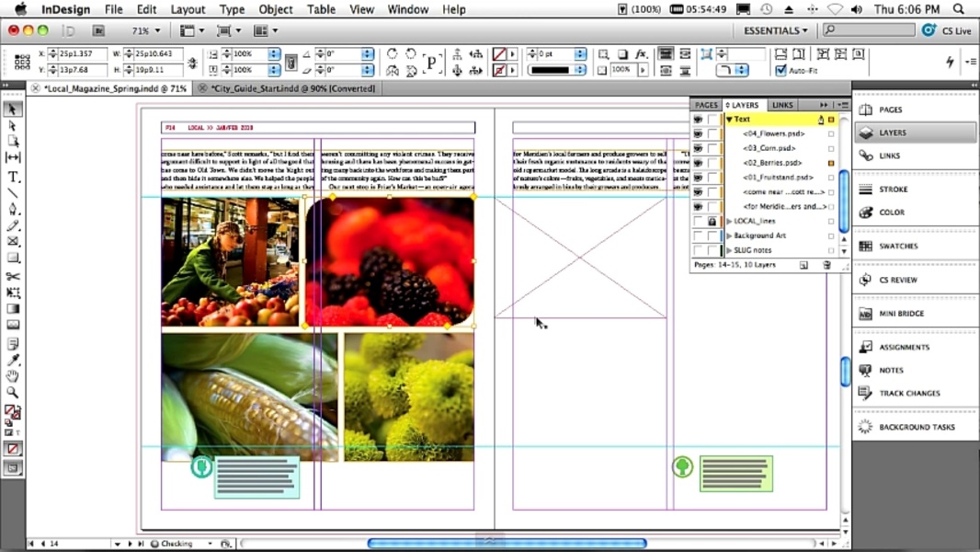The image size is (980, 552).
Task: Create a new layer in Layers panel
Action: coord(803,265)
